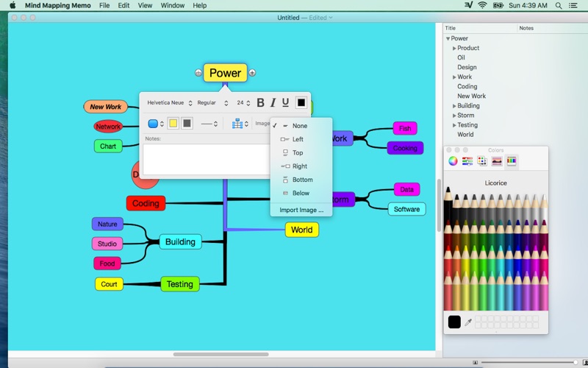Click the zoom slider at window bottom
The image size is (588, 368).
528,362
